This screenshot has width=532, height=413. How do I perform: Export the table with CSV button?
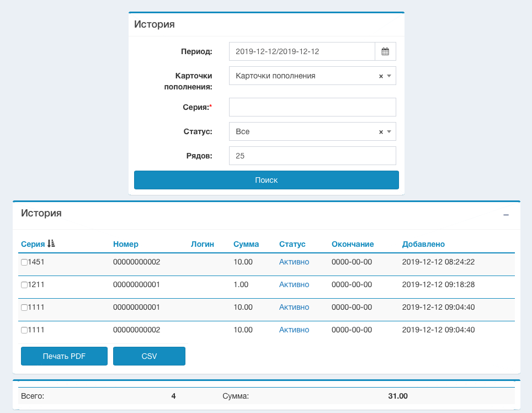149,356
